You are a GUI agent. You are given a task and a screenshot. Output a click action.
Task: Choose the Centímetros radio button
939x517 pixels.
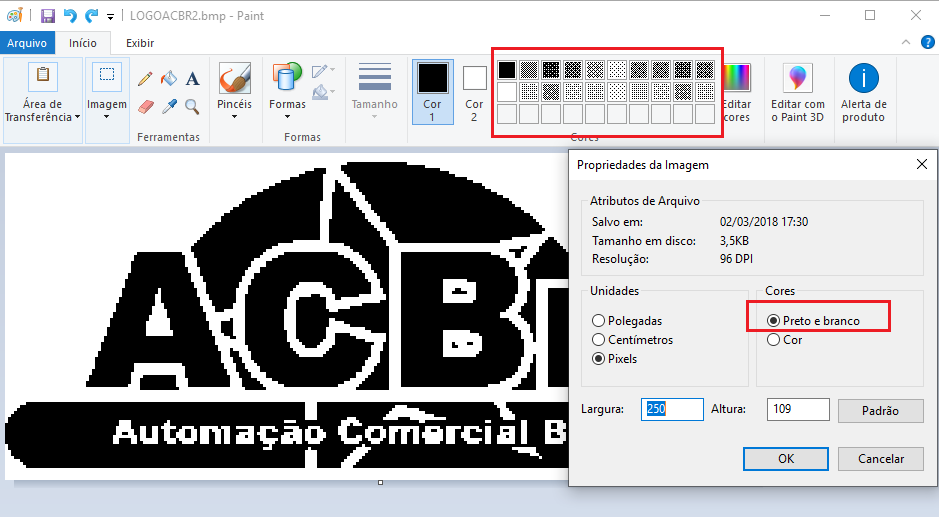(x=632, y=340)
